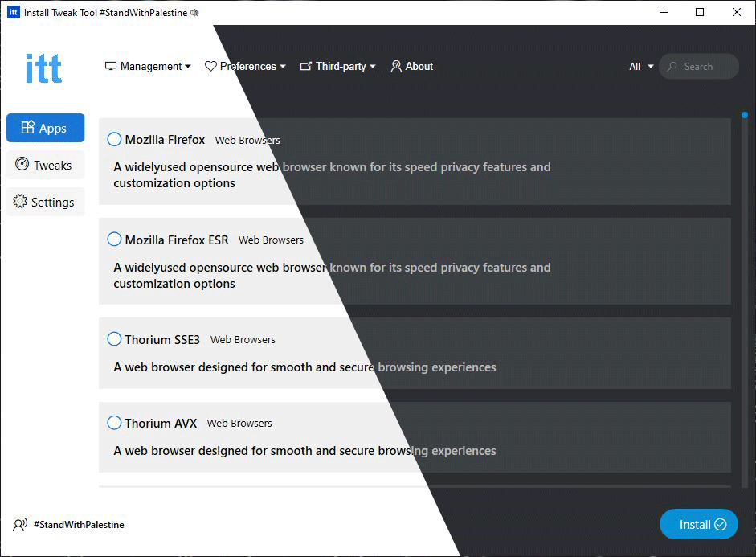The height and width of the screenshot is (557, 756).
Task: Open the Preferences menu
Action: pos(245,67)
